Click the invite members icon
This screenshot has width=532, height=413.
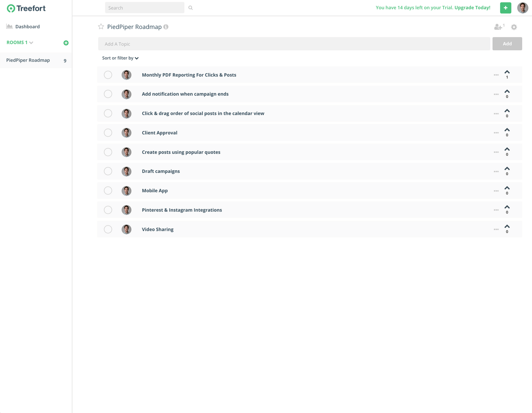pos(499,27)
